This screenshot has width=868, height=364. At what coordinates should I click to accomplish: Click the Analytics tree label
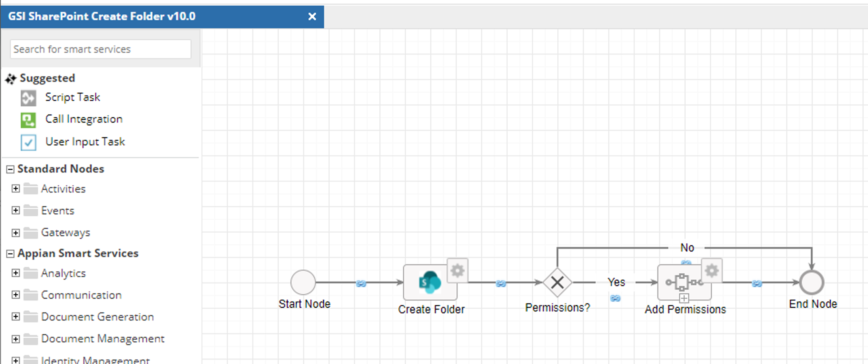click(63, 273)
